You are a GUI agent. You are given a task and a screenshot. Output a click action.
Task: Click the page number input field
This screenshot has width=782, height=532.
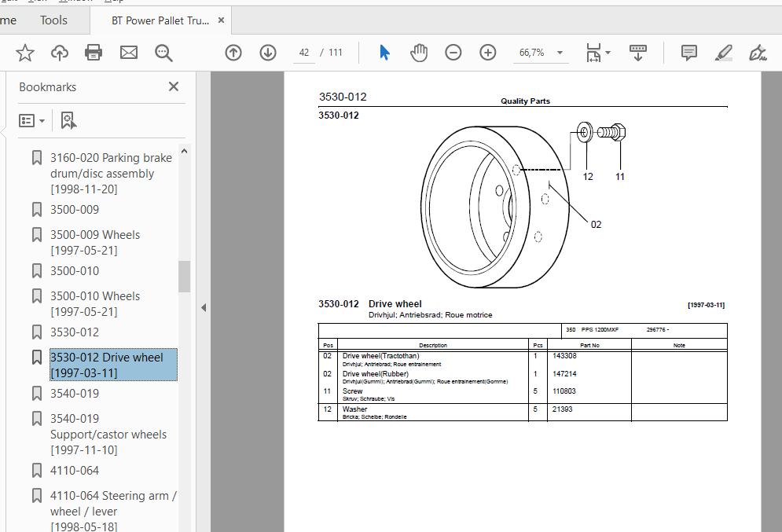303,53
